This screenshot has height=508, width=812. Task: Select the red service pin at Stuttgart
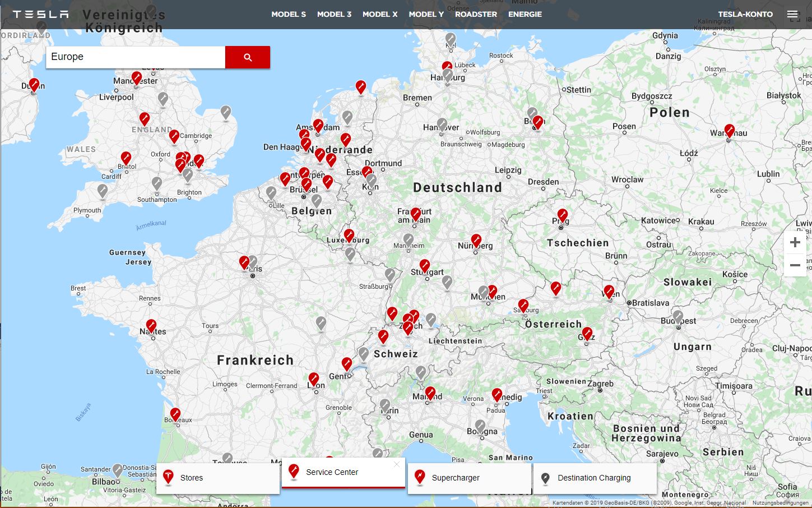[x=425, y=266]
